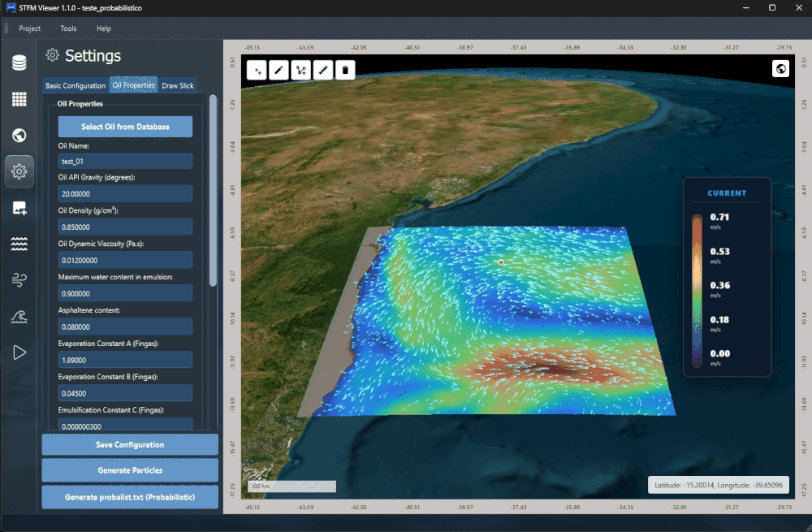Screen dimensions: 812x532
Task: Click the Oil Name input field
Action: tap(125, 161)
